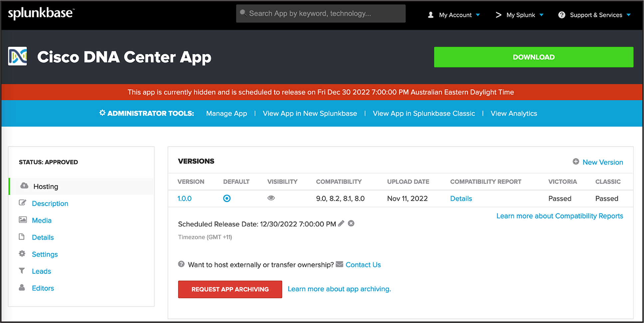
Task: Click the Administrator Tools gear icon
Action: pos(102,113)
